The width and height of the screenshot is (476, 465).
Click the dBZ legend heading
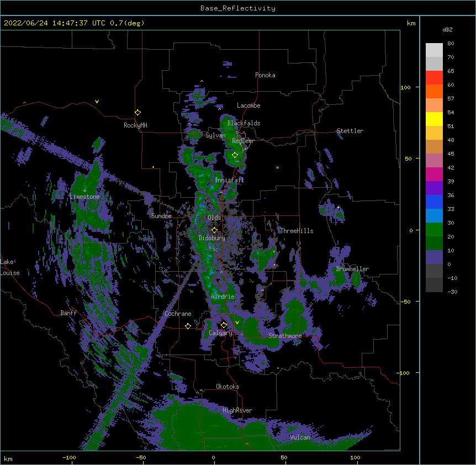point(447,30)
